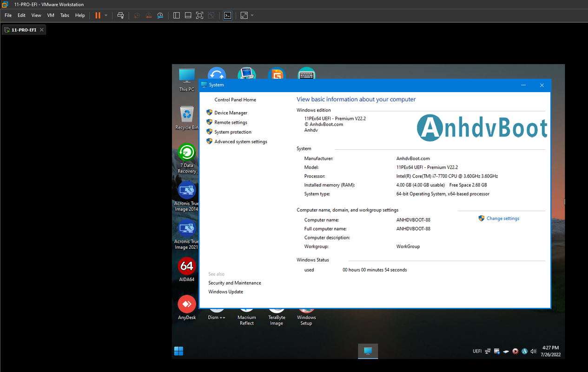Select the 7 Data Recovery desktop icon
Image resolution: width=588 pixels, height=372 pixels.
point(187,159)
